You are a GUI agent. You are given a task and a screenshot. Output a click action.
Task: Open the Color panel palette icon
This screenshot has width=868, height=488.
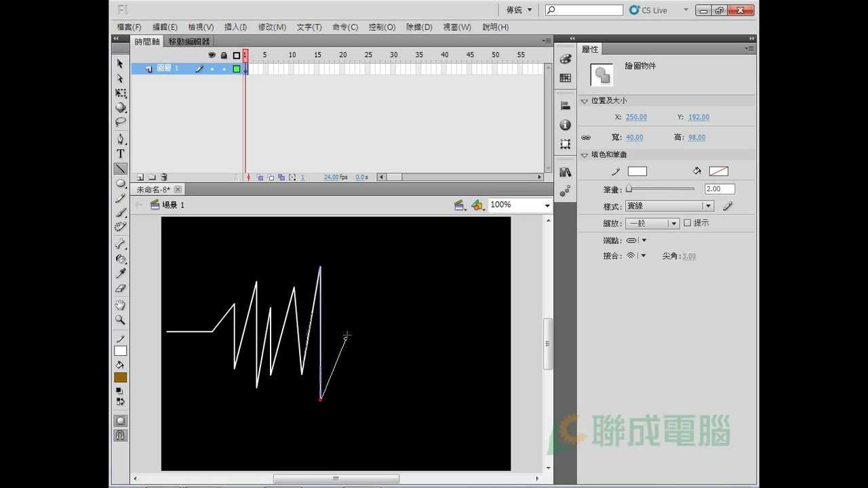click(566, 59)
